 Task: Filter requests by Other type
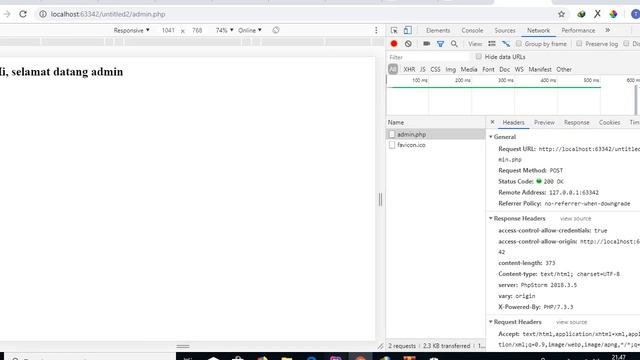[564, 69]
